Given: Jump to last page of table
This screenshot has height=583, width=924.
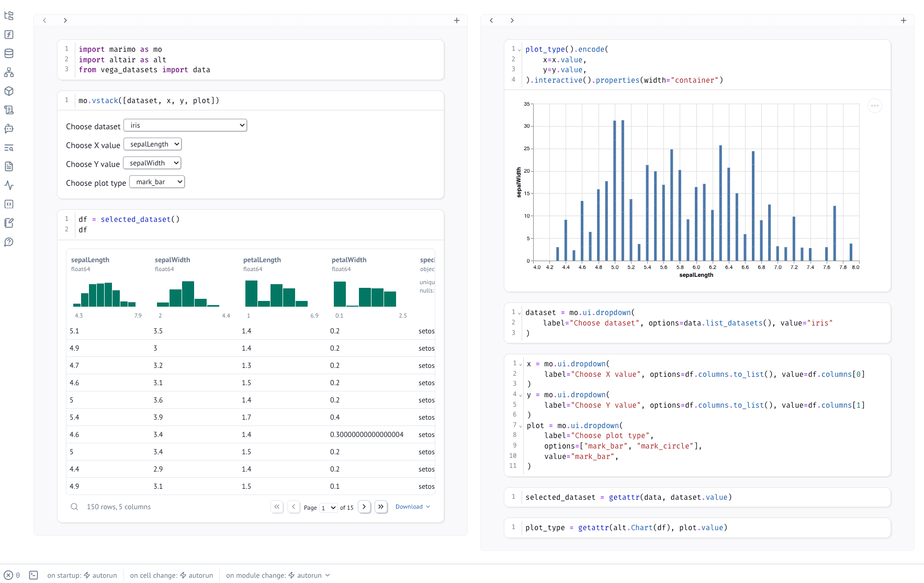Looking at the screenshot, I should [381, 507].
